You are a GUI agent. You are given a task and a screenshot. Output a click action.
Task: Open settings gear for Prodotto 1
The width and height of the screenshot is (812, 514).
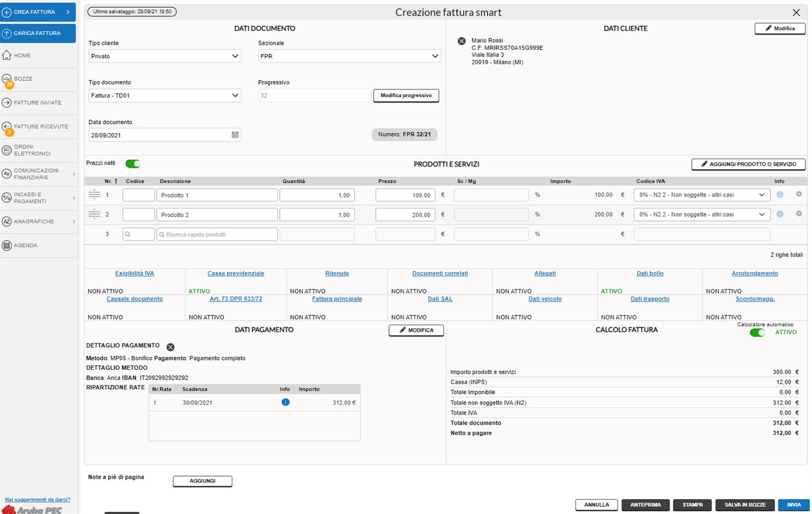pos(799,194)
